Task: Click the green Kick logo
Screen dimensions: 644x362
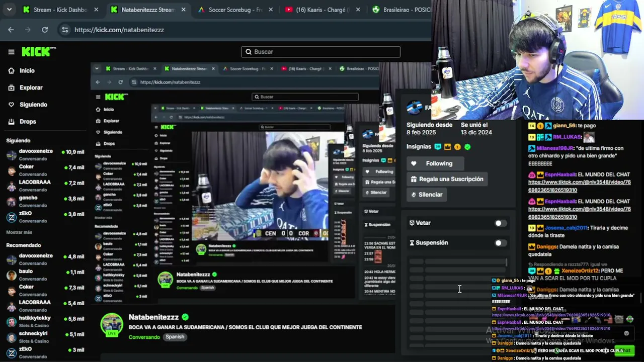Action: click(39, 51)
